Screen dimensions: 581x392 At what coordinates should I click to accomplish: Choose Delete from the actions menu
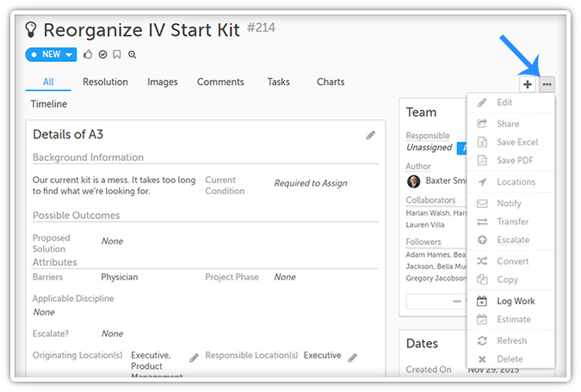[510, 359]
